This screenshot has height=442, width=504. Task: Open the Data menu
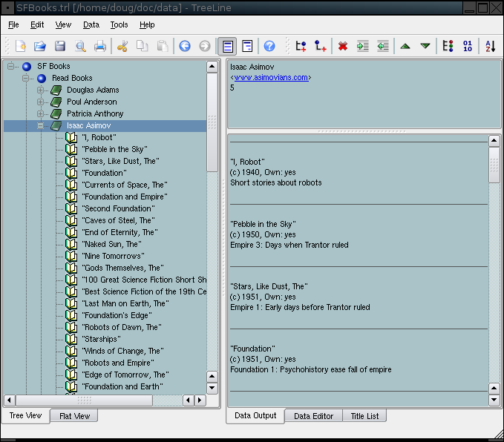coord(91,24)
